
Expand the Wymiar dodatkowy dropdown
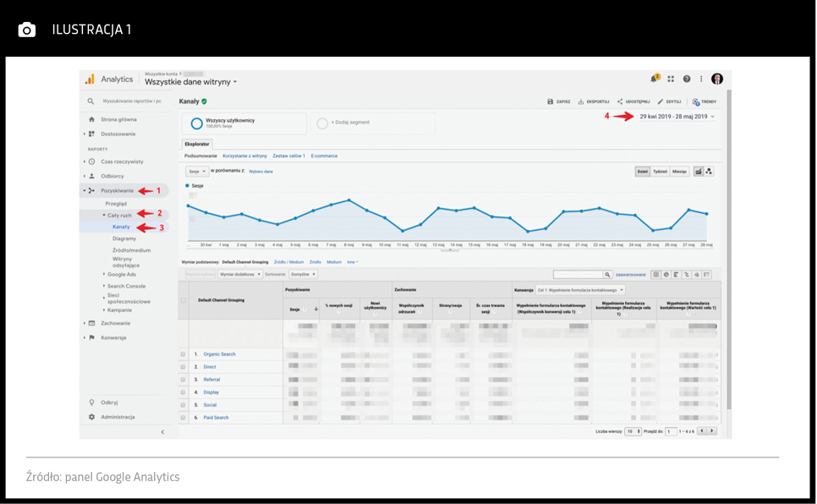(240, 275)
